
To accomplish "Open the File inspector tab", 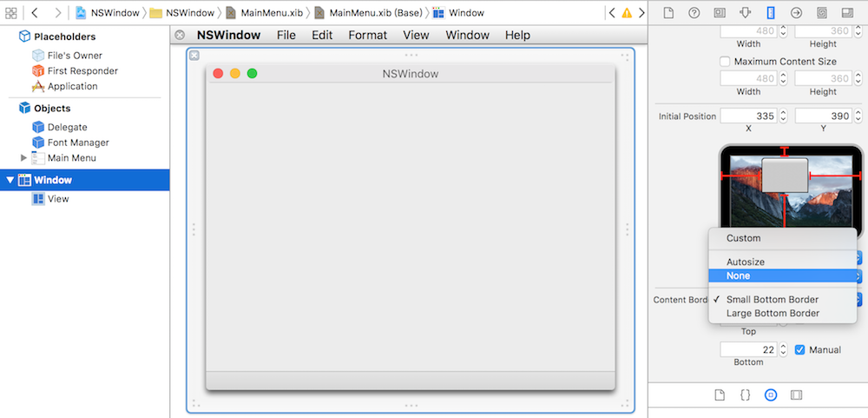I will point(668,13).
